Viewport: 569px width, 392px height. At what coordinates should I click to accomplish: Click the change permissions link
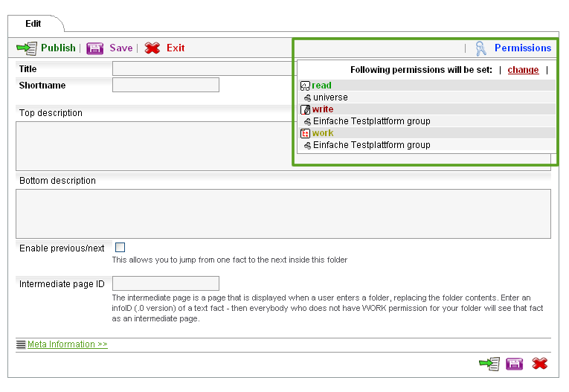[523, 70]
